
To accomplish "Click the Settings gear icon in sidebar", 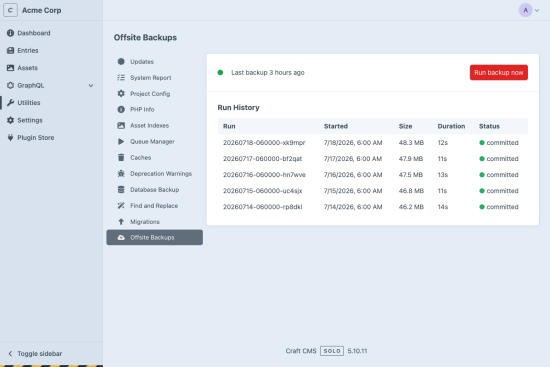I will pos(11,120).
